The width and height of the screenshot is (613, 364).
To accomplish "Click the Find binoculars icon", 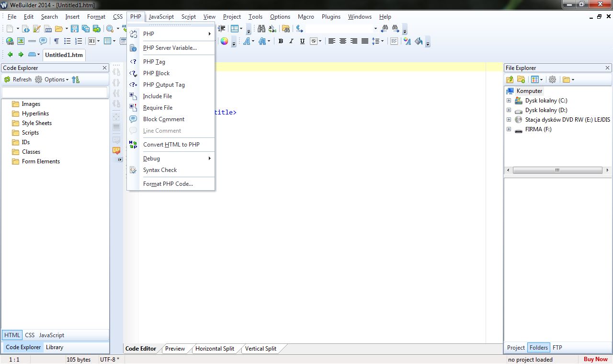I will [261, 29].
